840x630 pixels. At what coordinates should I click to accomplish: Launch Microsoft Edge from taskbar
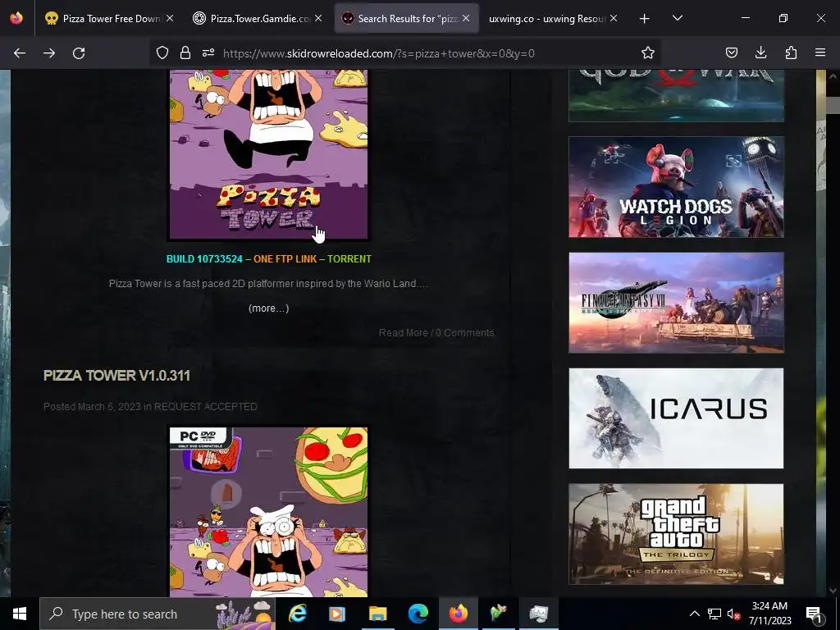[x=418, y=614]
